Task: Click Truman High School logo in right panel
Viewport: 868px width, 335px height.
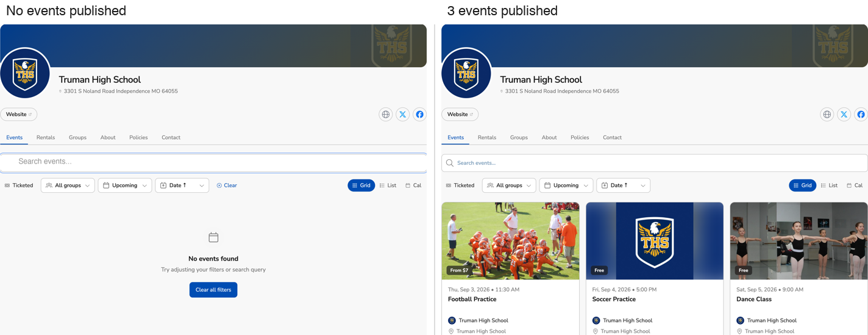Action: pos(466,73)
